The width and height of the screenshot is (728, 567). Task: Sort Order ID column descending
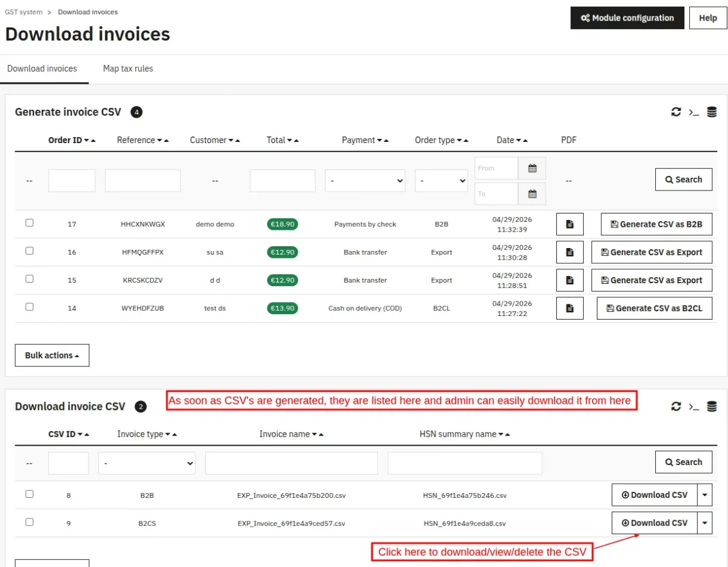(x=87, y=141)
